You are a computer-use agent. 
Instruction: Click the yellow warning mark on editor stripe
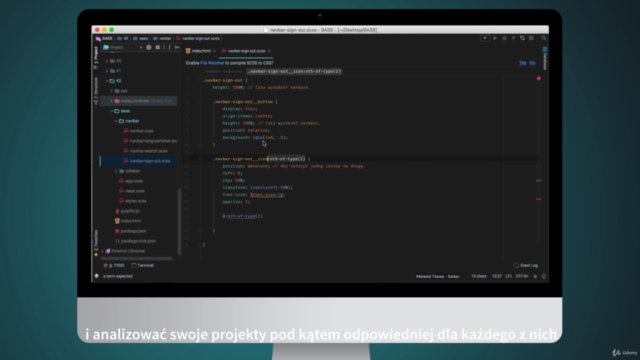[x=539, y=180]
